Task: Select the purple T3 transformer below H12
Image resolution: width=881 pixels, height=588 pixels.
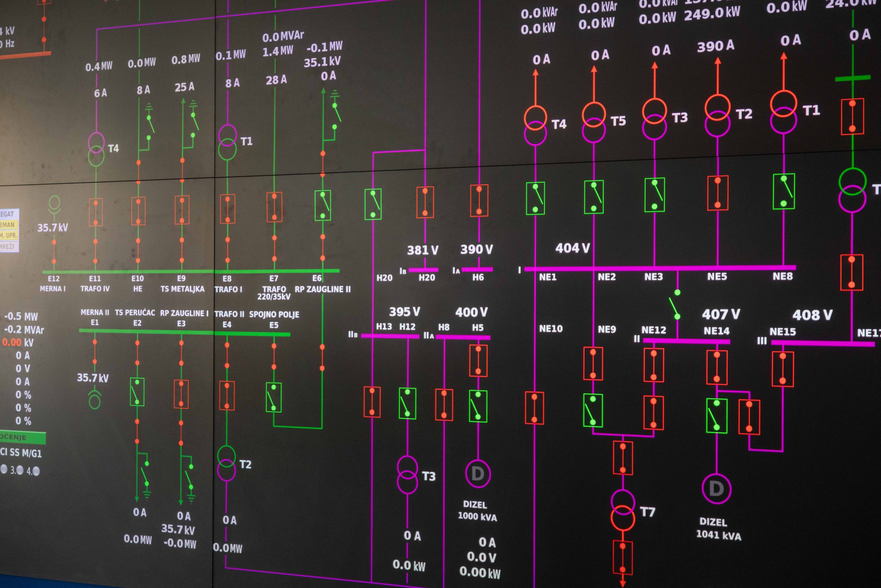Action: point(407,474)
